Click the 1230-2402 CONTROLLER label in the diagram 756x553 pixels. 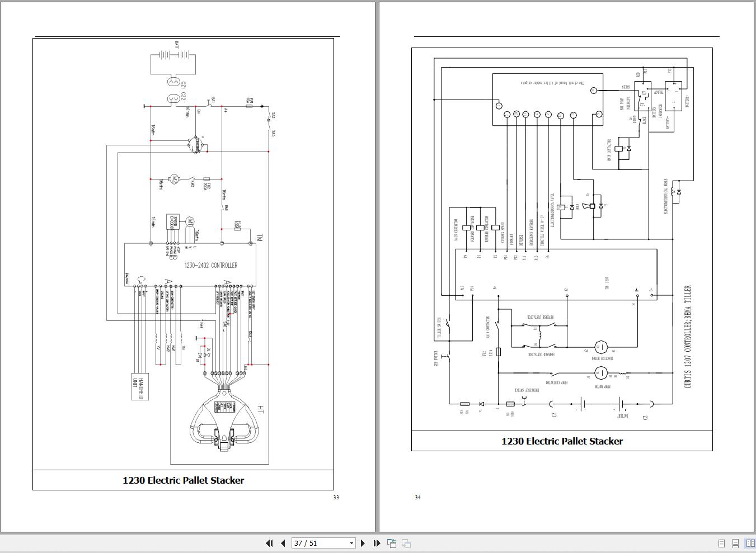click(210, 265)
